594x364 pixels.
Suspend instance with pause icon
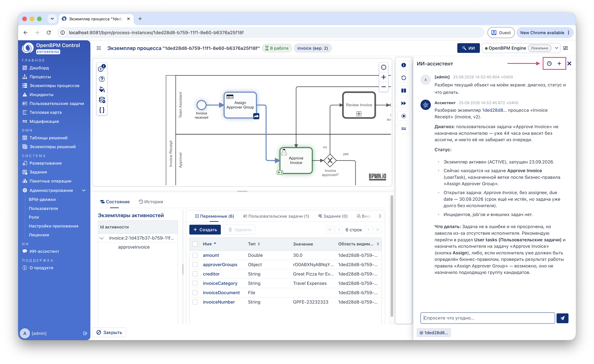click(x=404, y=91)
